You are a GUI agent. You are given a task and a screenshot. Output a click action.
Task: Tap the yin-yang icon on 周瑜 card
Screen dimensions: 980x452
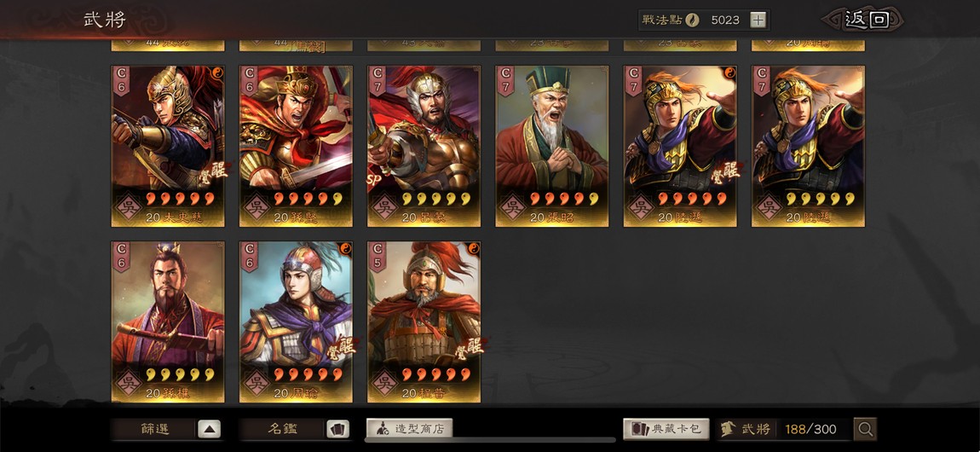pos(346,247)
